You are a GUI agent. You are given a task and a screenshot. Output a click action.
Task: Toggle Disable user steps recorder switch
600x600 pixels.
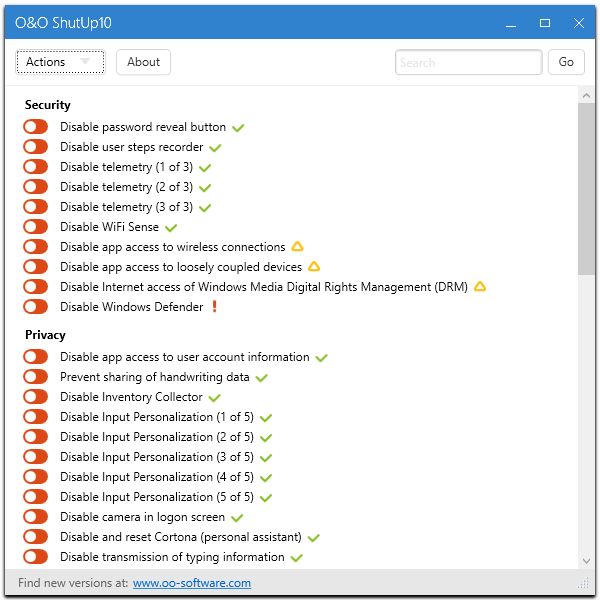tap(36, 147)
